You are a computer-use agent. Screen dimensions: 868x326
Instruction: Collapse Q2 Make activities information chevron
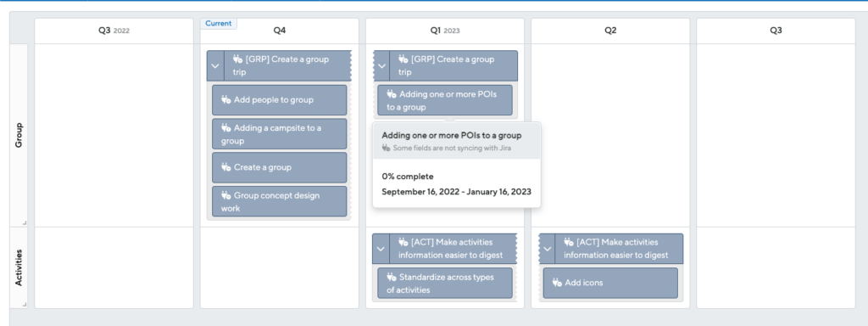(x=547, y=249)
